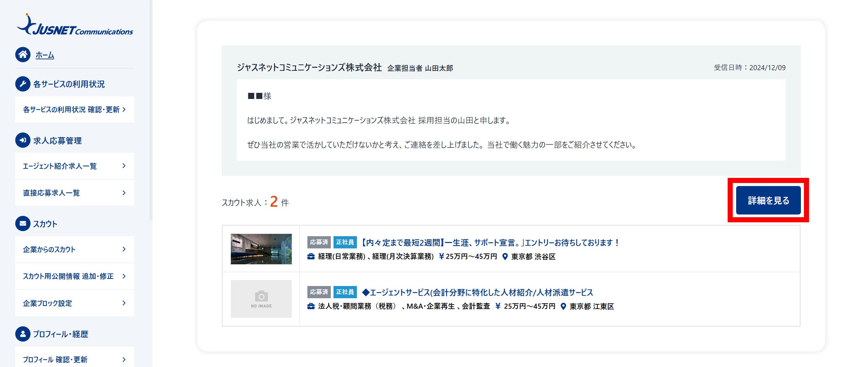Image resolution: width=868 pixels, height=367 pixels.
Task: Click company name ジャスネットコミュニケーションズ株式会社
Action: [309, 67]
